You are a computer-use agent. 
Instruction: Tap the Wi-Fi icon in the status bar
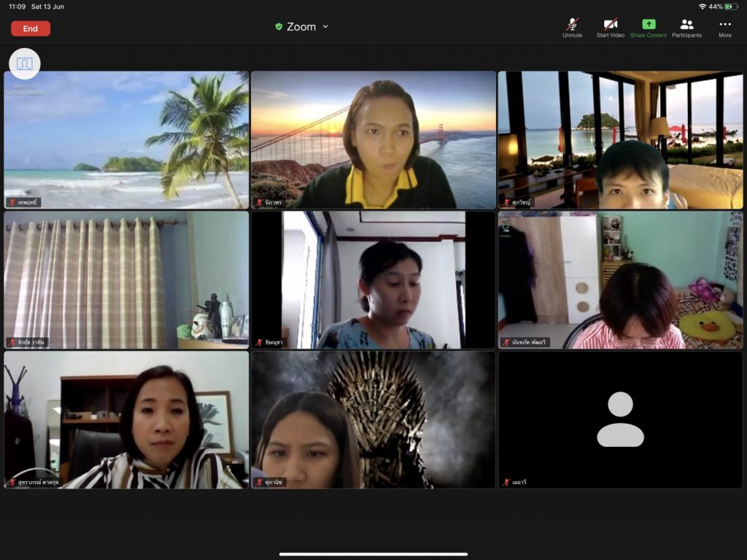[703, 7]
